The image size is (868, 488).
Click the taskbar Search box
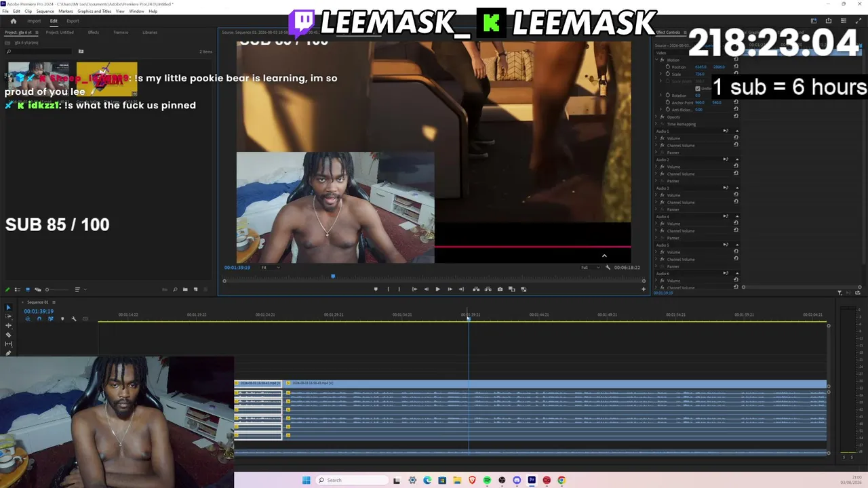click(353, 480)
